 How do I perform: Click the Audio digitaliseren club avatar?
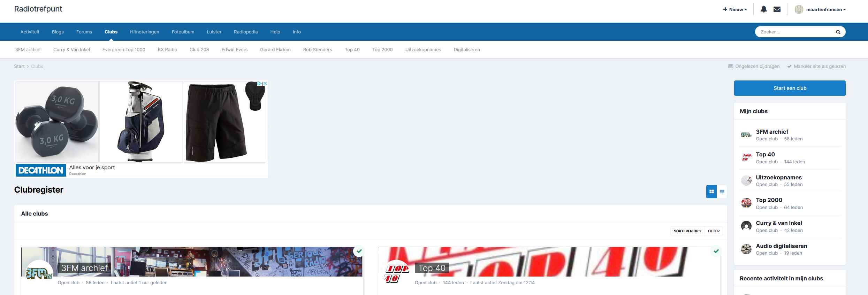(746, 249)
